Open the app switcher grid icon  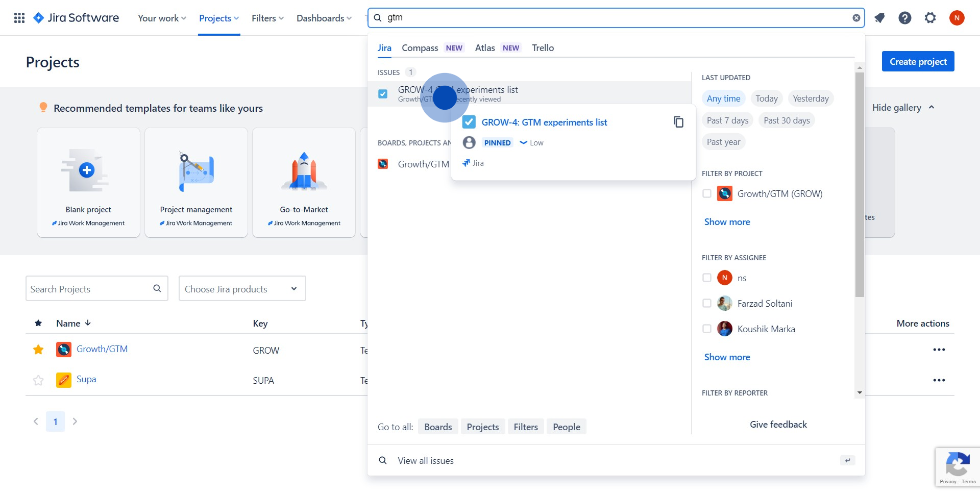coord(19,18)
